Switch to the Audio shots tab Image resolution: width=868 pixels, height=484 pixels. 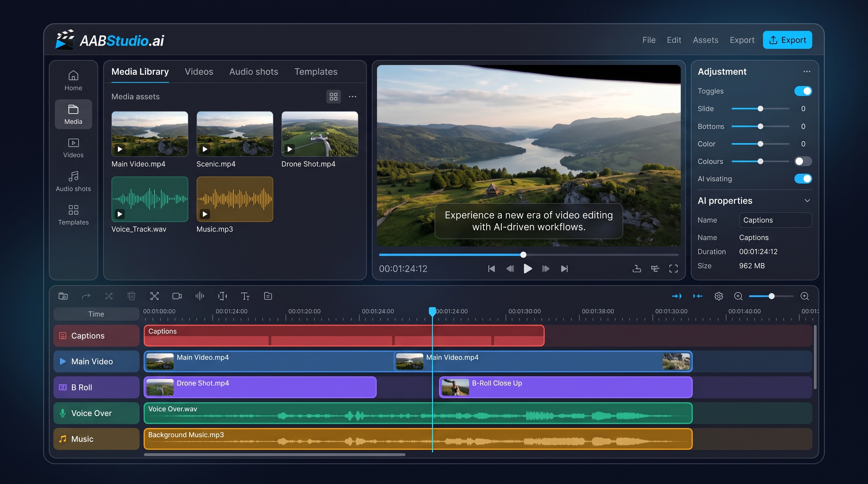tap(253, 72)
